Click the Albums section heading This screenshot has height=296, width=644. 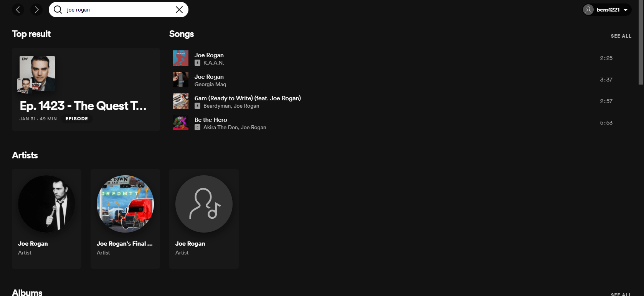pyautogui.click(x=27, y=292)
